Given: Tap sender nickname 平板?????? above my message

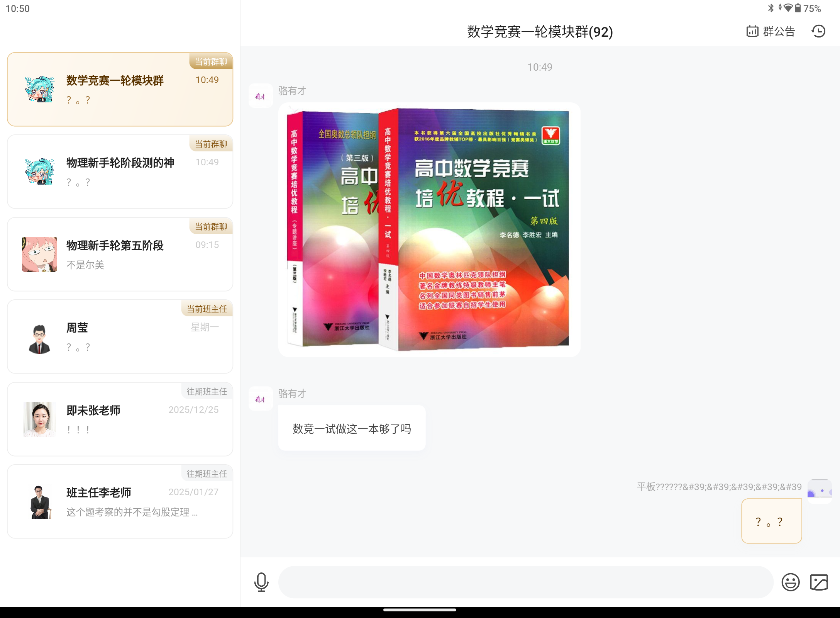Looking at the screenshot, I should coord(719,487).
